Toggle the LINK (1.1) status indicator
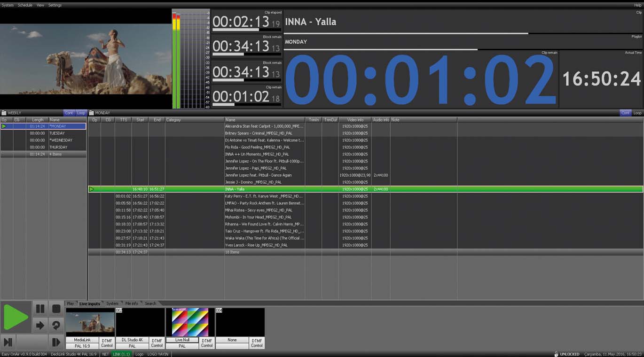644x357 pixels. [121, 354]
